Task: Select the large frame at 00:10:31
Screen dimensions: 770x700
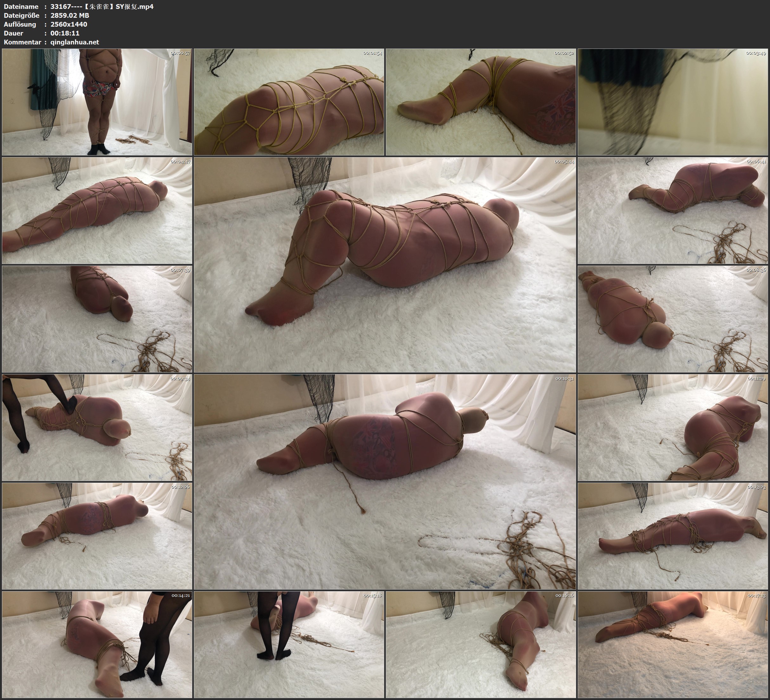Action: coord(385,482)
